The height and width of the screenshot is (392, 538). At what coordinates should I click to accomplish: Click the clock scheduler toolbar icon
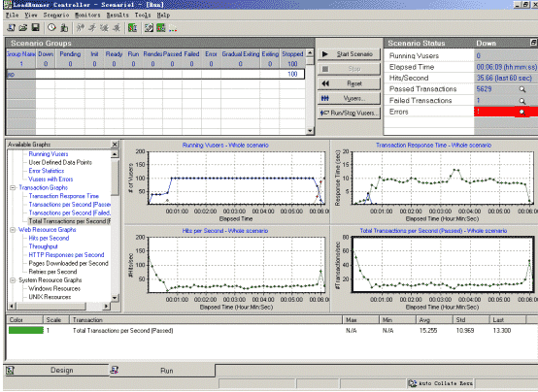51,27
